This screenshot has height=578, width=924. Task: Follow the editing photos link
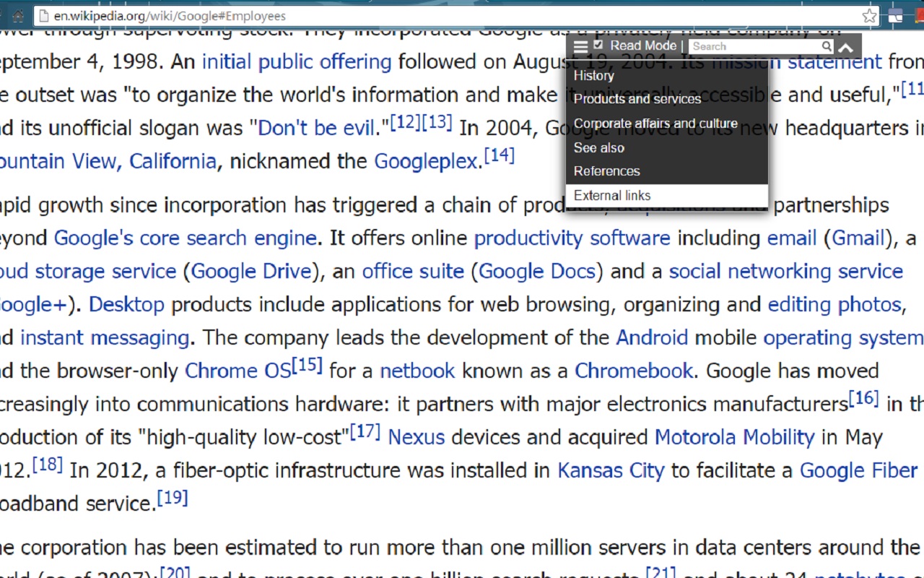(x=834, y=304)
